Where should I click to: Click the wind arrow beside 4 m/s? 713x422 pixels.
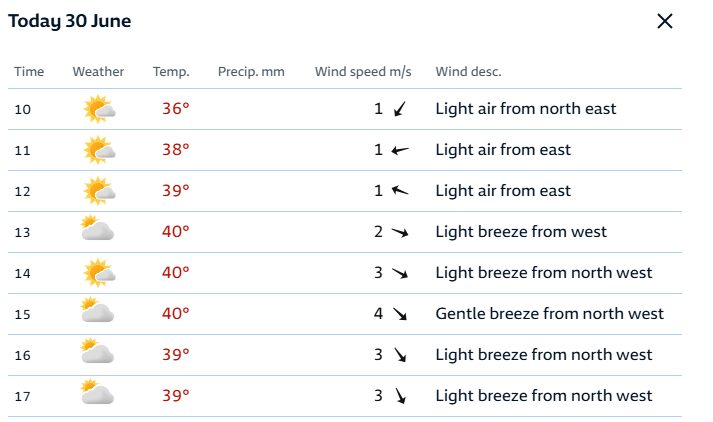click(400, 314)
